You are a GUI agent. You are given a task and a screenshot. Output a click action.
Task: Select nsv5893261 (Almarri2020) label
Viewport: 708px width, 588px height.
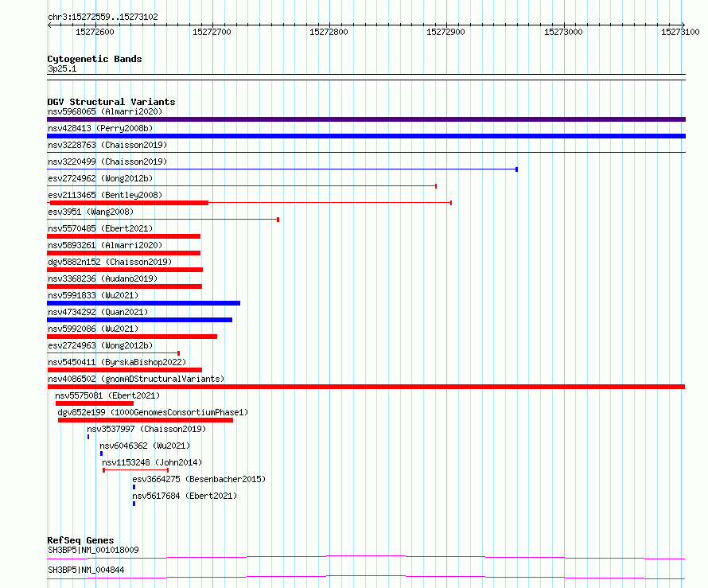tap(105, 245)
